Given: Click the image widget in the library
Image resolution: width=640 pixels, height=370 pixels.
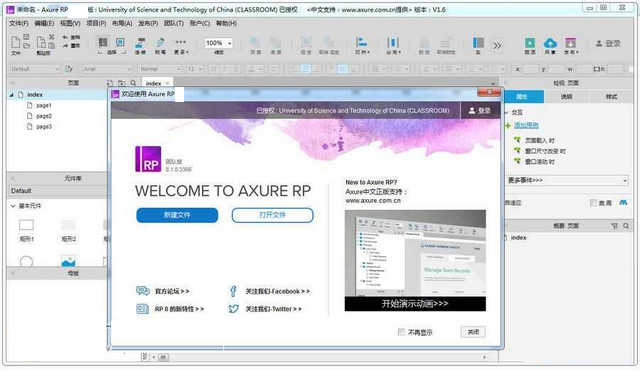Looking at the screenshot, I should pos(68,261).
